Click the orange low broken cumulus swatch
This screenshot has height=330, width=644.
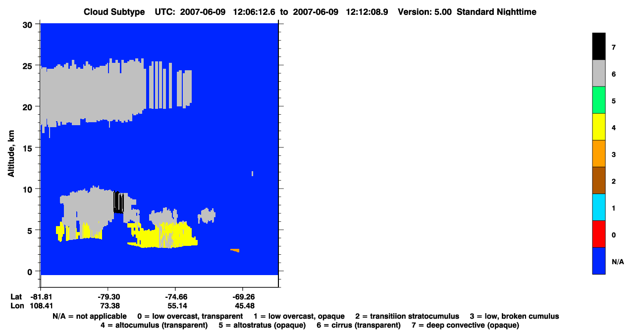[x=598, y=153]
